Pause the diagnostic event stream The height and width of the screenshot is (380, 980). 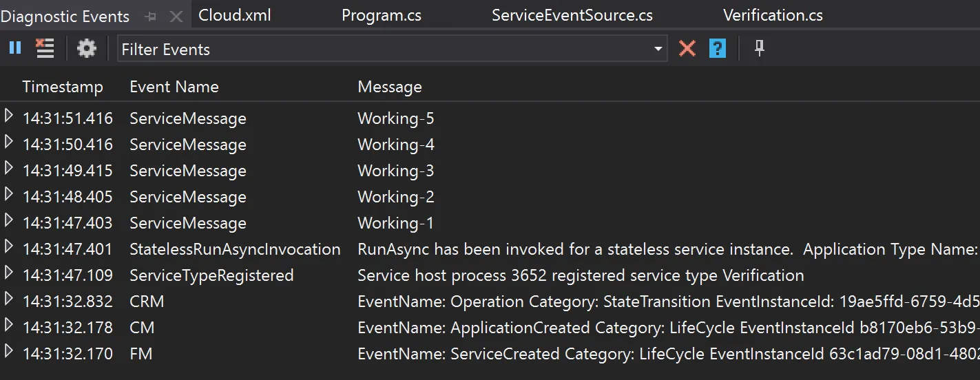click(x=15, y=48)
